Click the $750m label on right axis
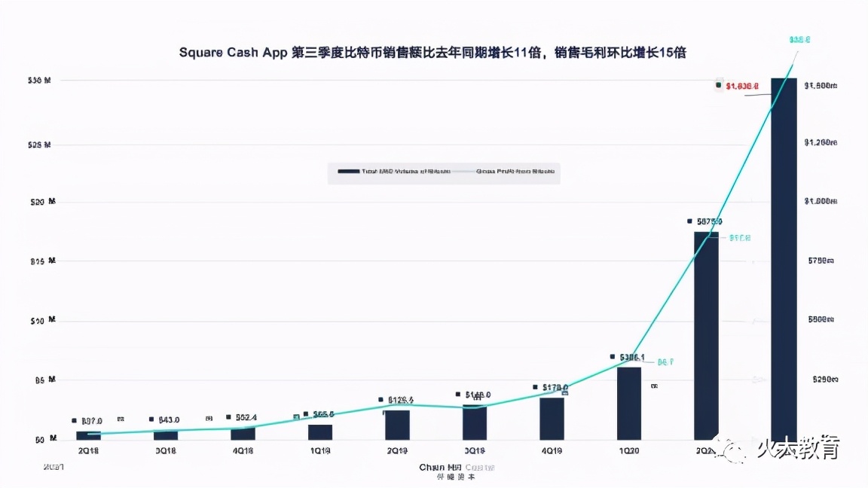The height and width of the screenshot is (488, 868). pyautogui.click(x=821, y=261)
